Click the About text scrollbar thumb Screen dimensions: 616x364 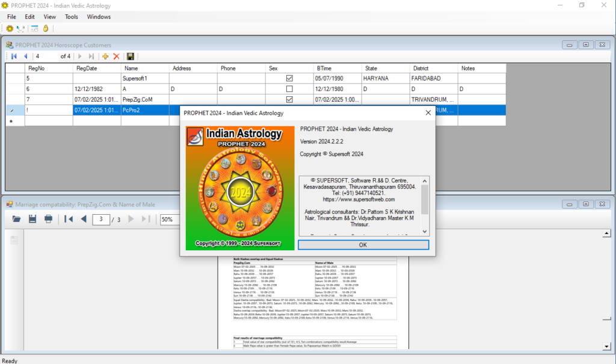point(425,199)
